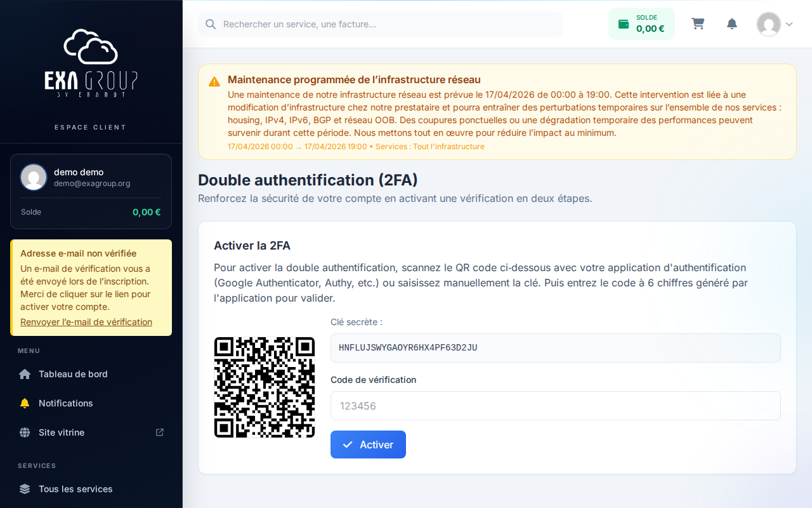812x508 pixels.
Task: Click the demo@exagroup.org email text
Action: click(x=92, y=184)
